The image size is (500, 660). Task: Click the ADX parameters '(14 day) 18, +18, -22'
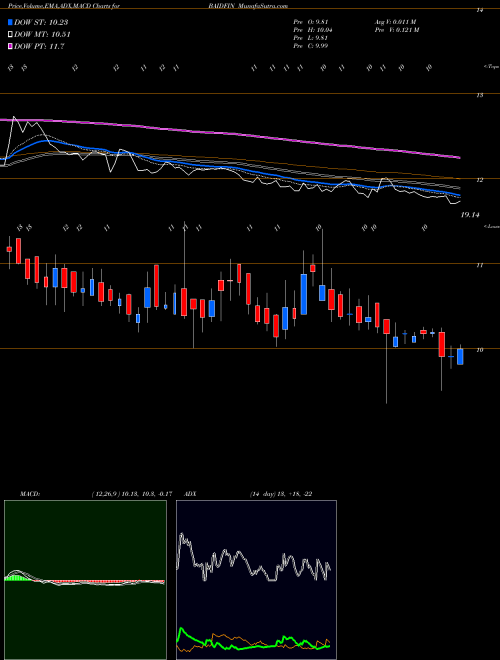281,494
